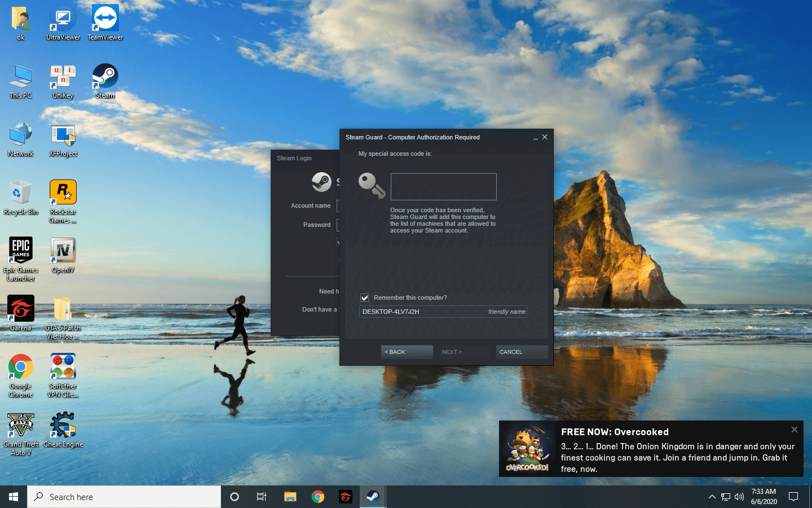Select the Rockstar Games launcher shortcut

point(63,202)
